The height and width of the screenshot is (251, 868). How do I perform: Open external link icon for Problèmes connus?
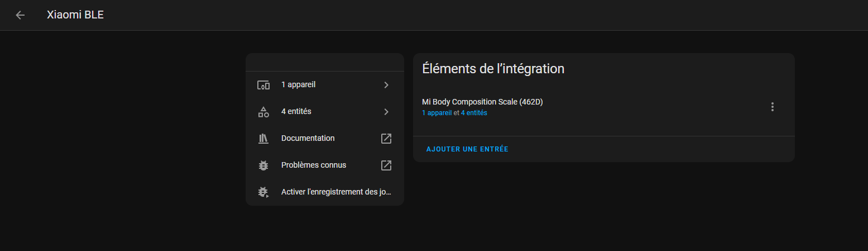386,165
